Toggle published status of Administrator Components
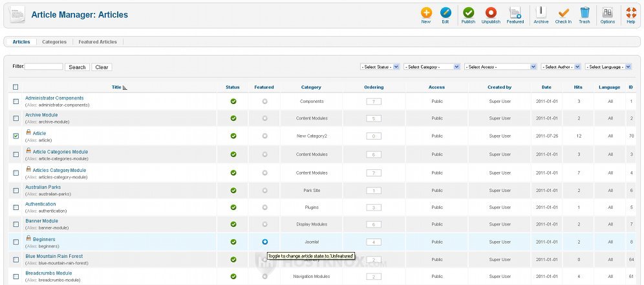Screen dimensions: 644x285 click(x=233, y=101)
